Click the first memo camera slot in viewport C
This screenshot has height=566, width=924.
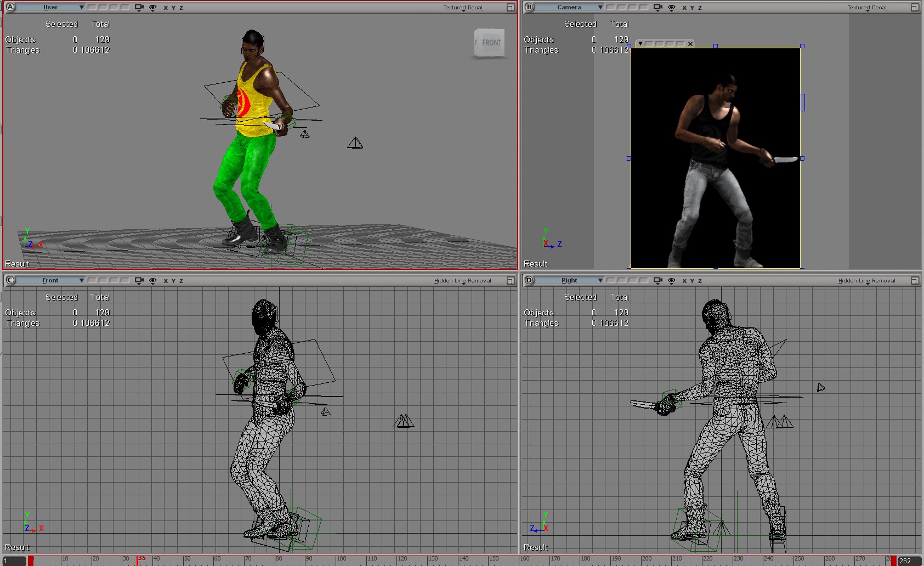[x=92, y=280]
